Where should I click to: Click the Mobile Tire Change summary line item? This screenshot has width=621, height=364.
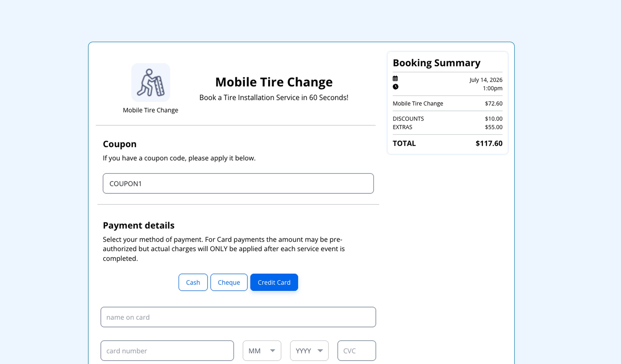448,103
